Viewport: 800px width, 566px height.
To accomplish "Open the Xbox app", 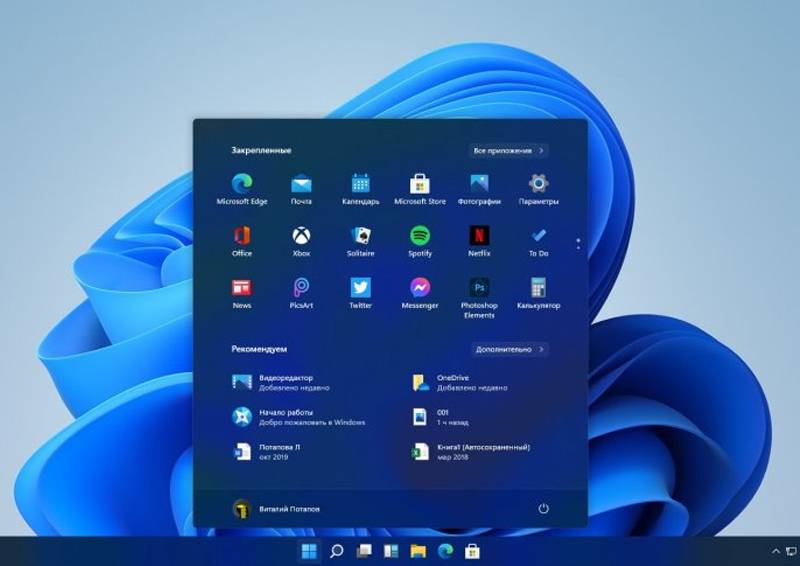I will (x=301, y=241).
